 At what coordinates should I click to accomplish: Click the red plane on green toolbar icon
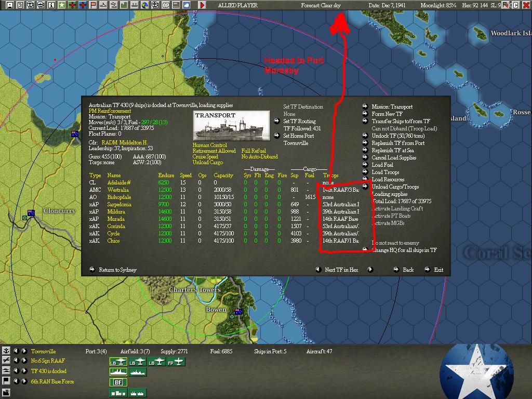tap(72, 5)
